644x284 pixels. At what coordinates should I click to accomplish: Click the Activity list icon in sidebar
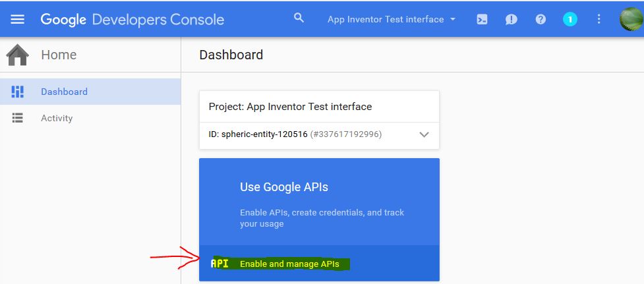point(17,118)
